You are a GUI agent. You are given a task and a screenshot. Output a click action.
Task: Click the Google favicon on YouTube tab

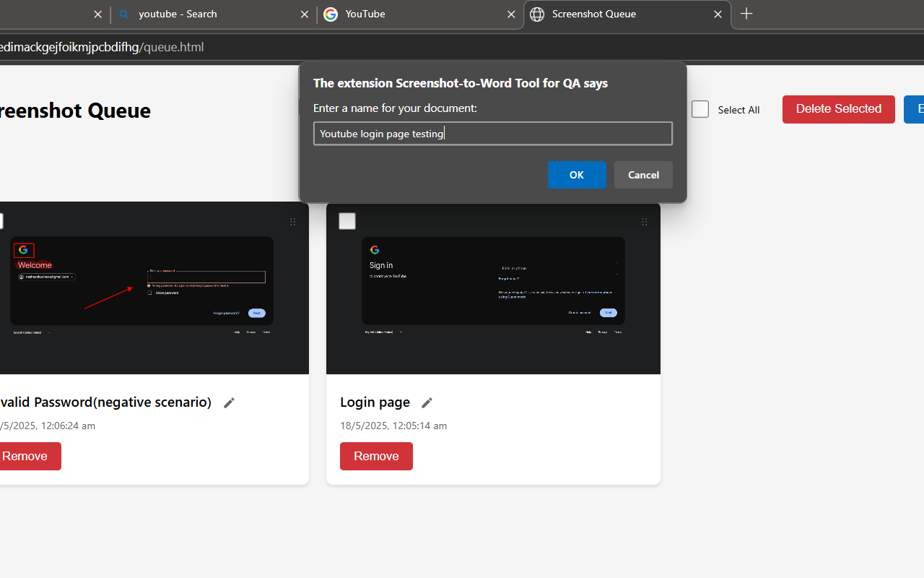tap(331, 14)
